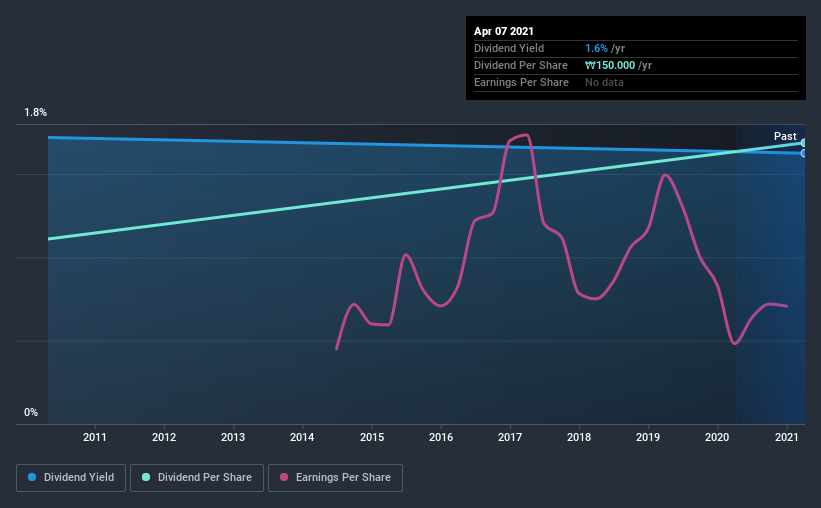821x508 pixels.
Task: Select the 2017 label on the x-axis
Action: coord(510,437)
